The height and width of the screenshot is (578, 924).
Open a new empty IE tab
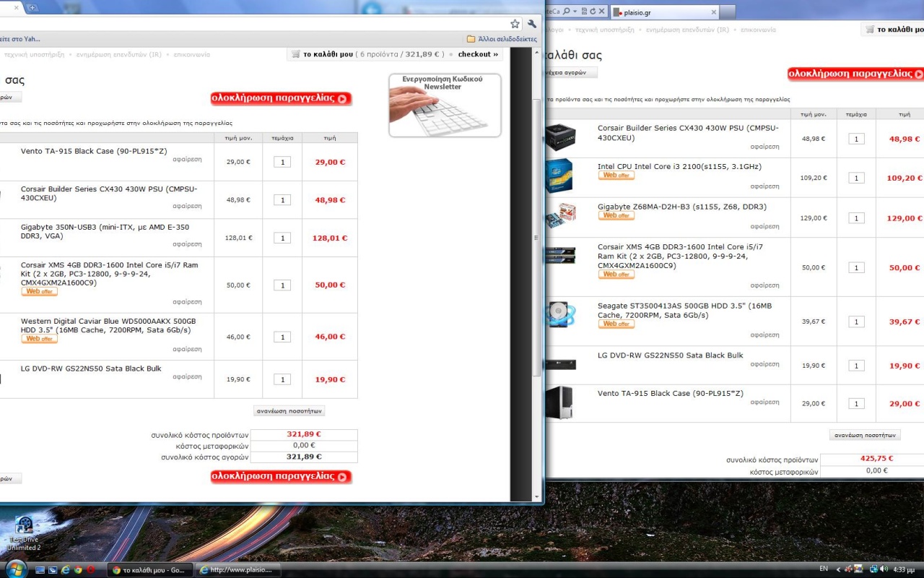pyautogui.click(x=728, y=12)
